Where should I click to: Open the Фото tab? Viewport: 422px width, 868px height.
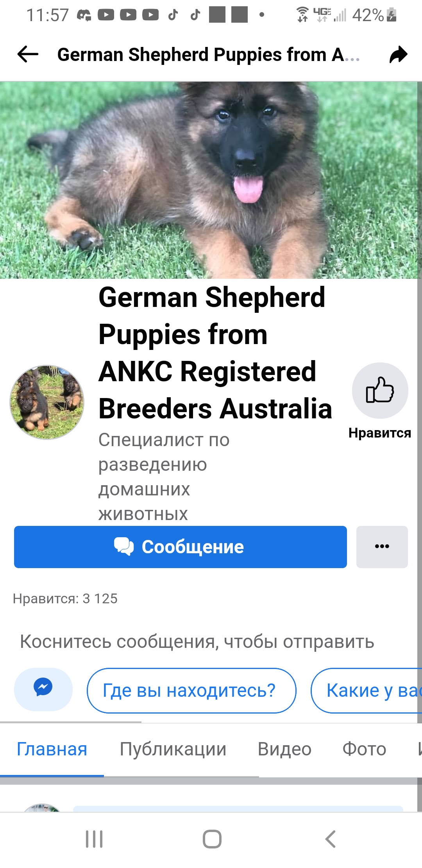[x=364, y=749]
